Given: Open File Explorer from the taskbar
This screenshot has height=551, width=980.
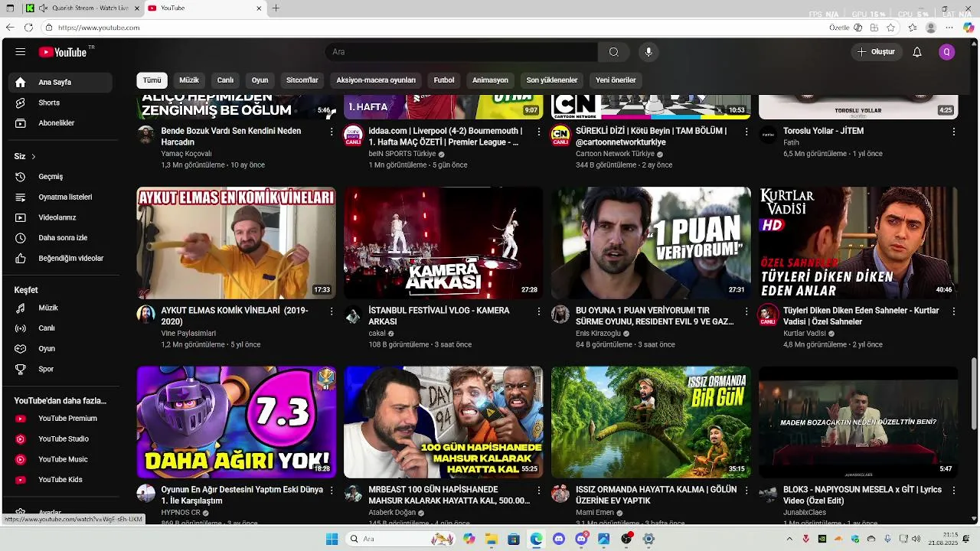Looking at the screenshot, I should (x=491, y=539).
